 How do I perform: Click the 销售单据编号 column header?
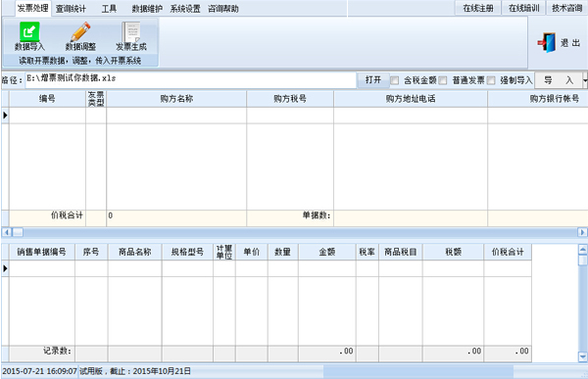coord(42,252)
